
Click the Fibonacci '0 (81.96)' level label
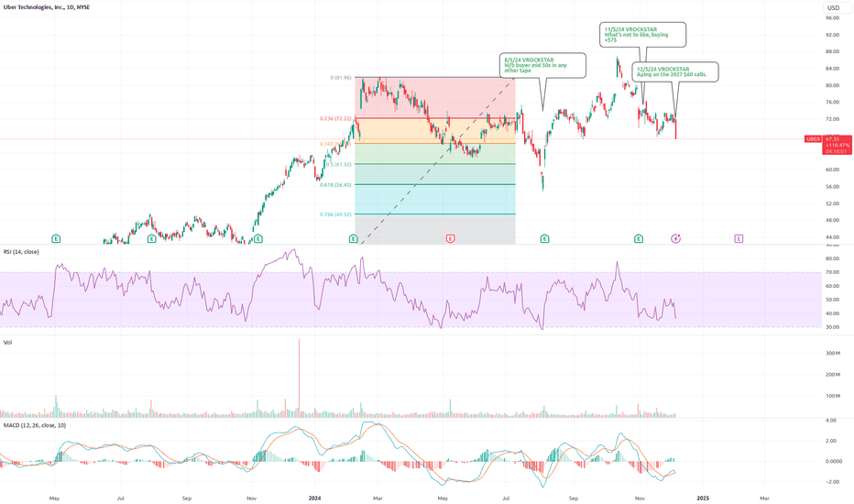click(x=340, y=78)
